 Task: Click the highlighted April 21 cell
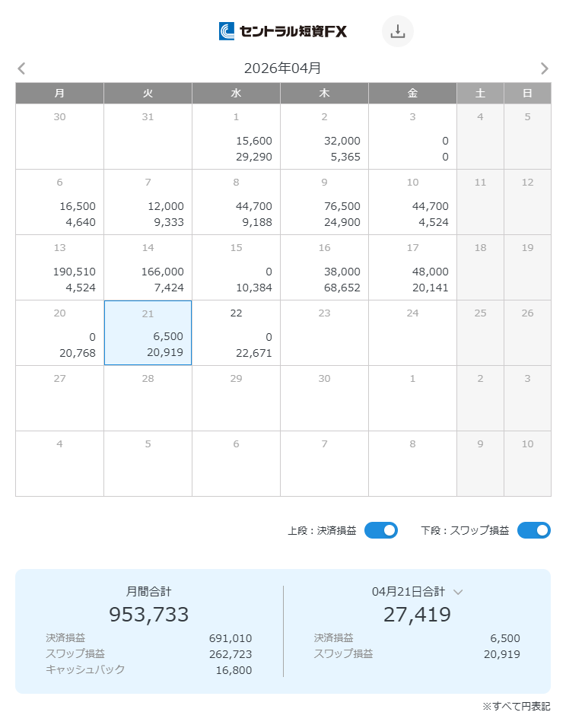coord(148,332)
